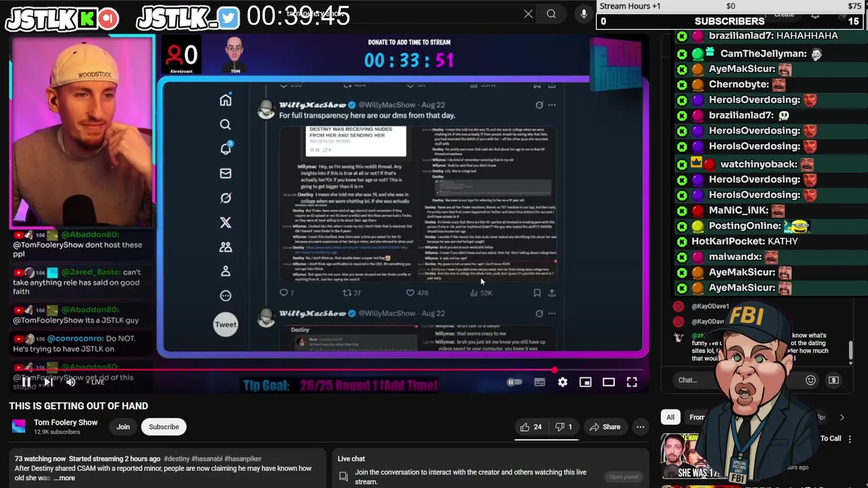Viewport: 868px width, 488px height.
Task: Follow the #destiny hashtag link
Action: 178,459
